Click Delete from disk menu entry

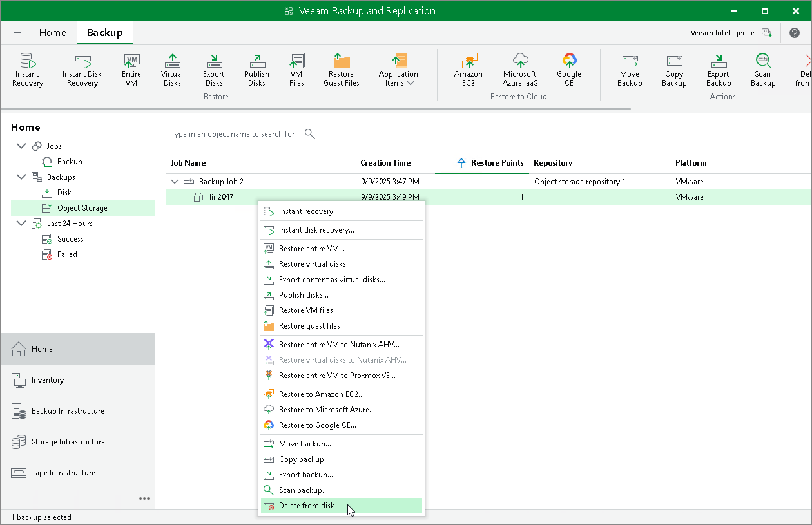[342, 506]
